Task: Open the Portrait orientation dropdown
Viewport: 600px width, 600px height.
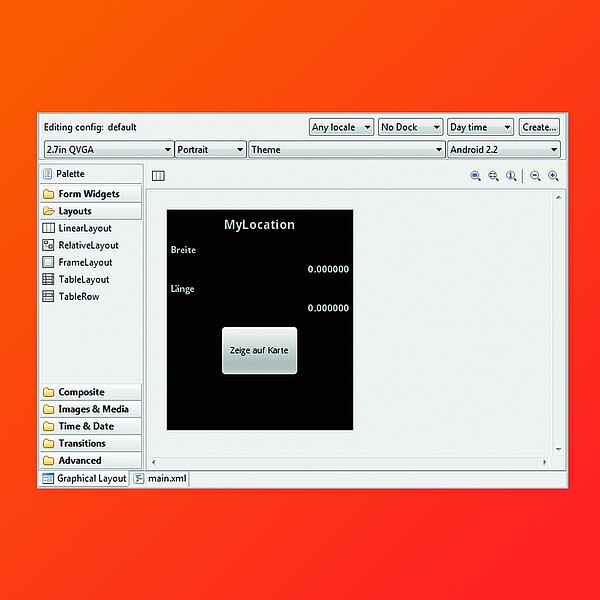Action: (210, 150)
